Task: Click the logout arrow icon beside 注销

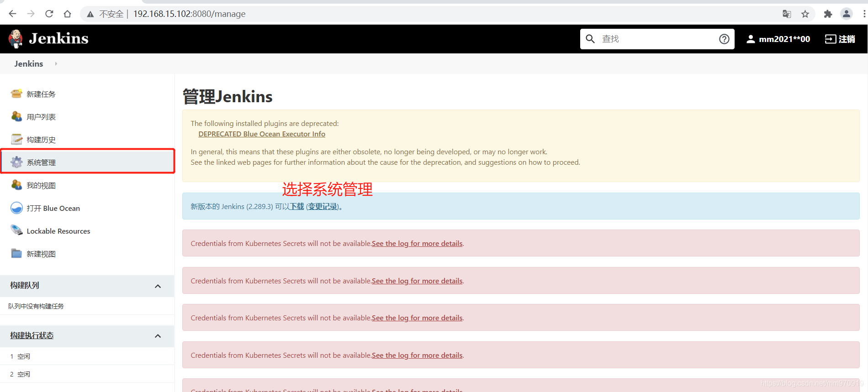Action: point(830,39)
